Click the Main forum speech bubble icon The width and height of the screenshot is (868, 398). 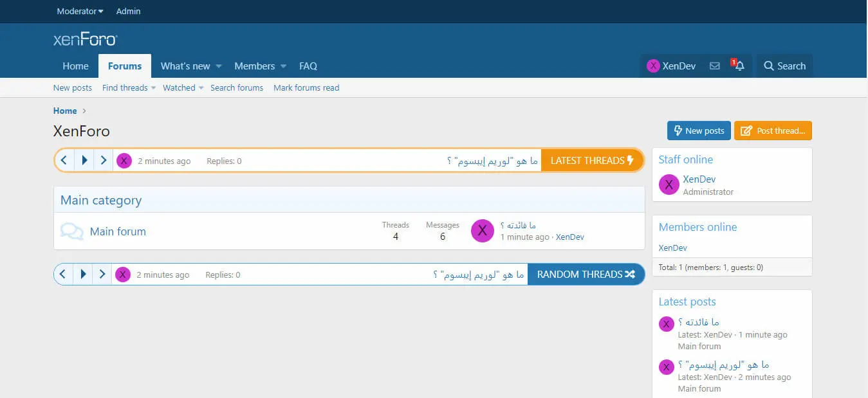click(x=71, y=231)
